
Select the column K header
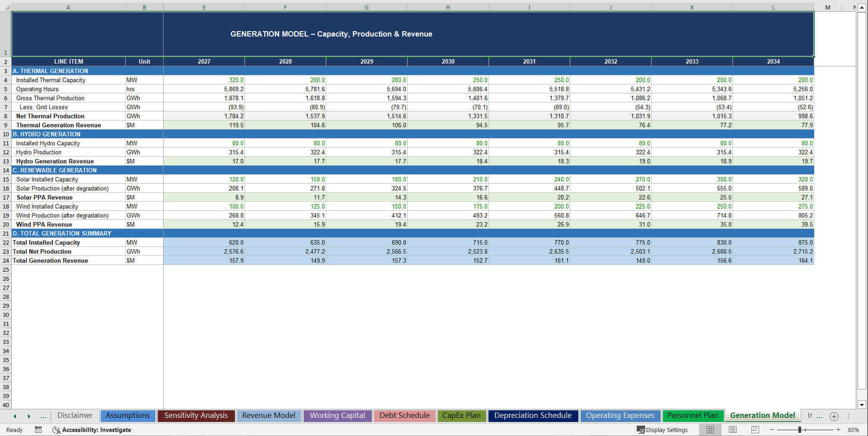(692, 7)
